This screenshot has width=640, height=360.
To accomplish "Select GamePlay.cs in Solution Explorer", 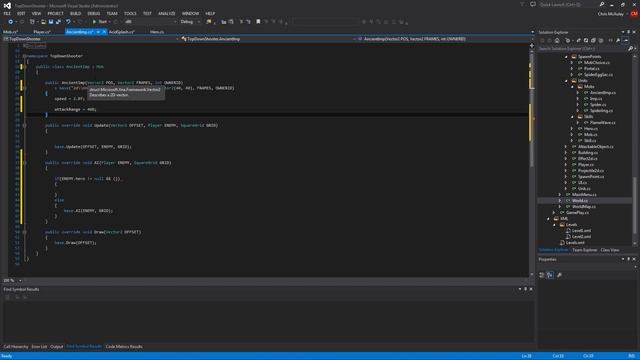I will coord(577,213).
